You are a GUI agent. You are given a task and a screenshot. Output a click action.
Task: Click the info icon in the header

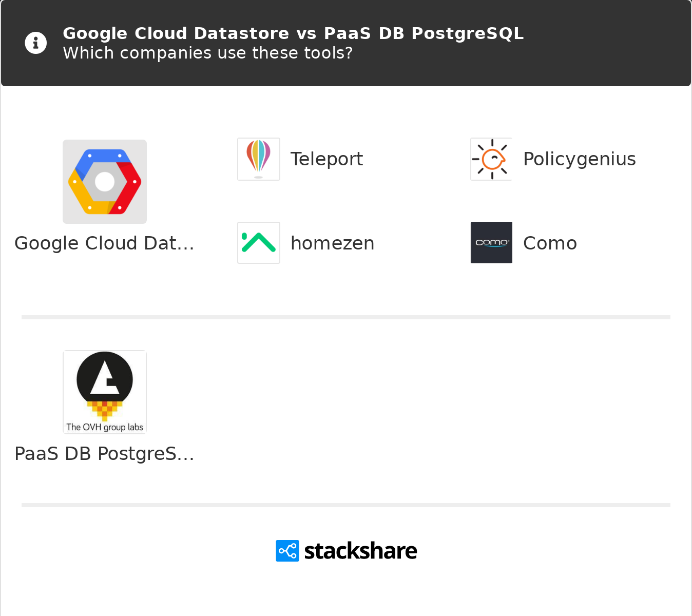point(36,43)
